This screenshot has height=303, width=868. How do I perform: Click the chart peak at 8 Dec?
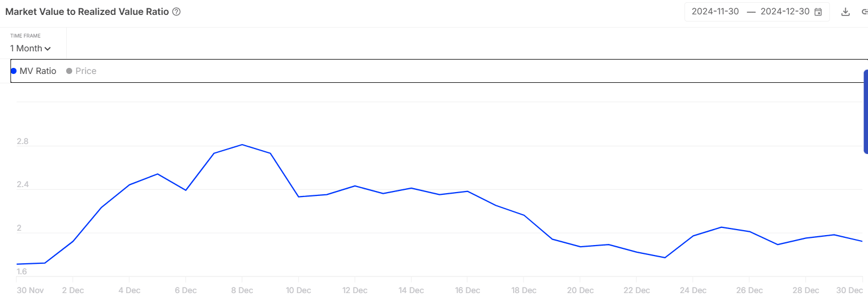point(242,145)
